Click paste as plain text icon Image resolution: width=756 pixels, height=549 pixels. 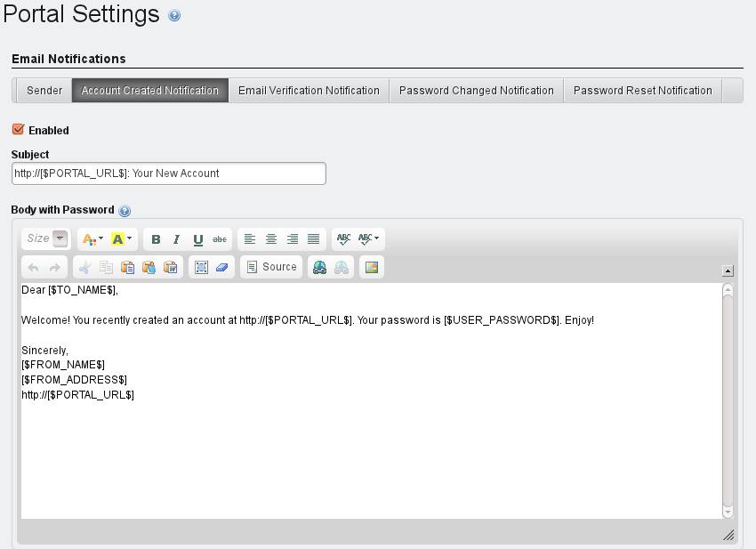tap(149, 267)
